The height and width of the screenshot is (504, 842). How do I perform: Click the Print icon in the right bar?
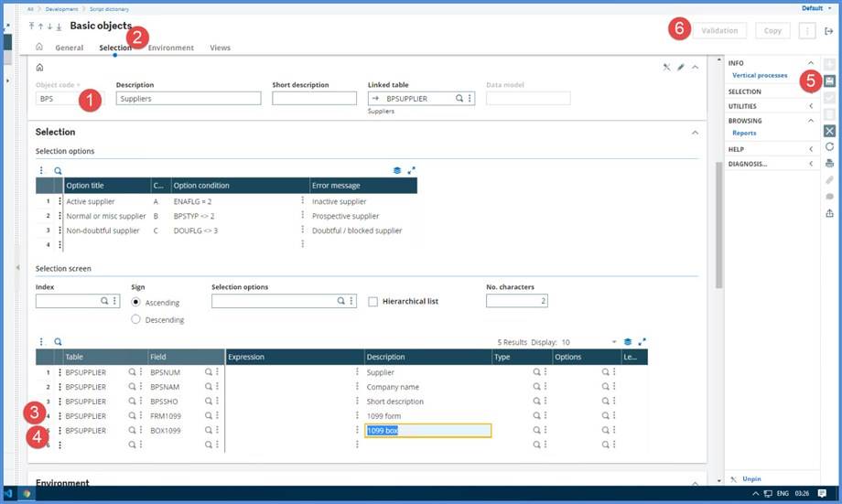pyautogui.click(x=830, y=163)
